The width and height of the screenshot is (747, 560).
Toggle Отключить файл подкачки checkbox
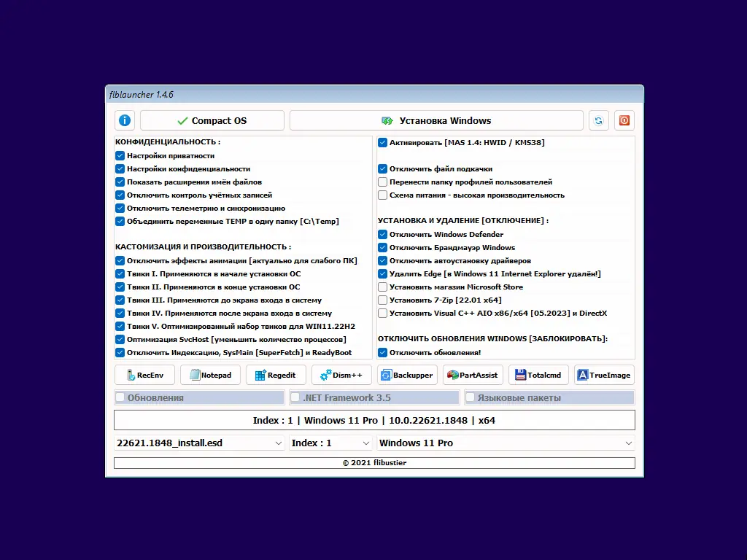[x=382, y=168]
